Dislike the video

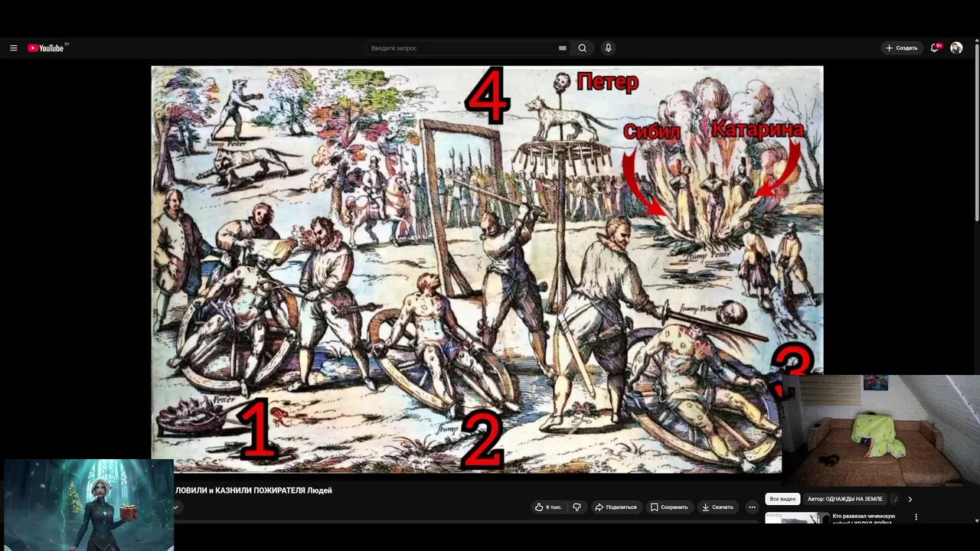coord(577,507)
